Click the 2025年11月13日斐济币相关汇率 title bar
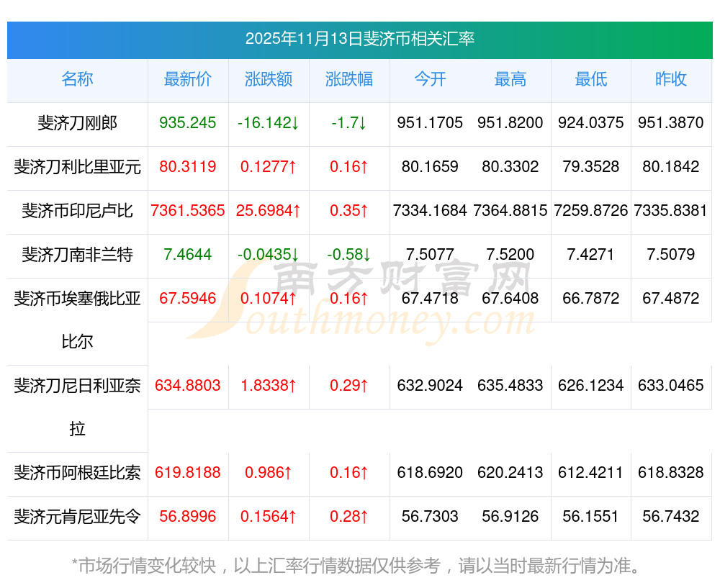The image size is (720, 588). (359, 39)
